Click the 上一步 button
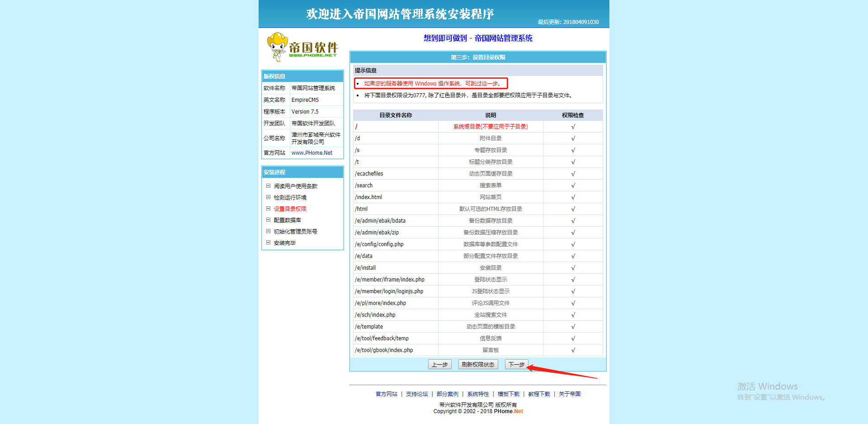The image size is (868, 424). [439, 364]
